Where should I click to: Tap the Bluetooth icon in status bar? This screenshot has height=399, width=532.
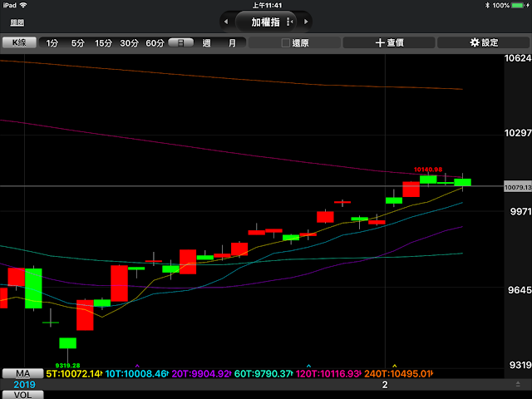(x=488, y=6)
